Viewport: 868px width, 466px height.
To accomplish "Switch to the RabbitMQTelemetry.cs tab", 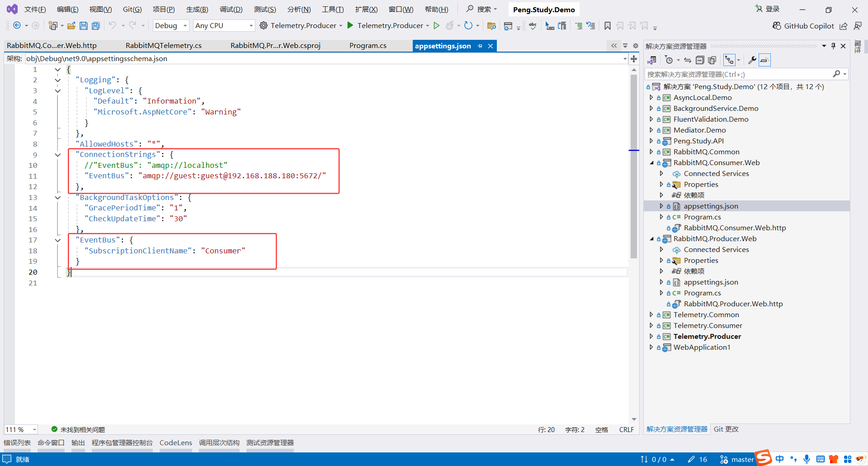I will [x=164, y=46].
